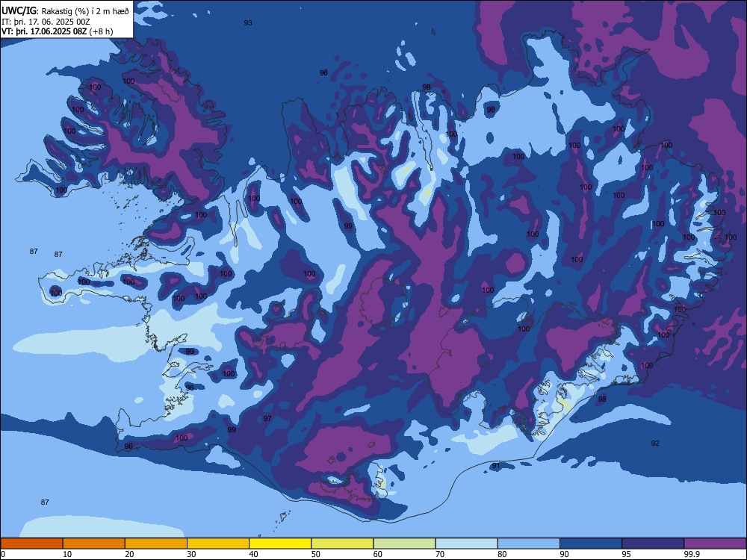747x560 pixels.
Task: Select the '40' legend tick label
Action: point(253,554)
